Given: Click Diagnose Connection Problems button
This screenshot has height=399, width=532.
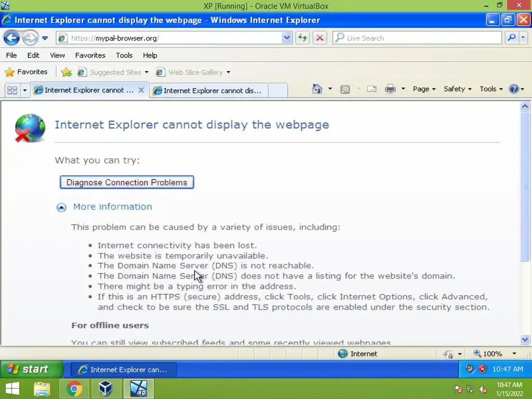Looking at the screenshot, I should pos(127,182).
